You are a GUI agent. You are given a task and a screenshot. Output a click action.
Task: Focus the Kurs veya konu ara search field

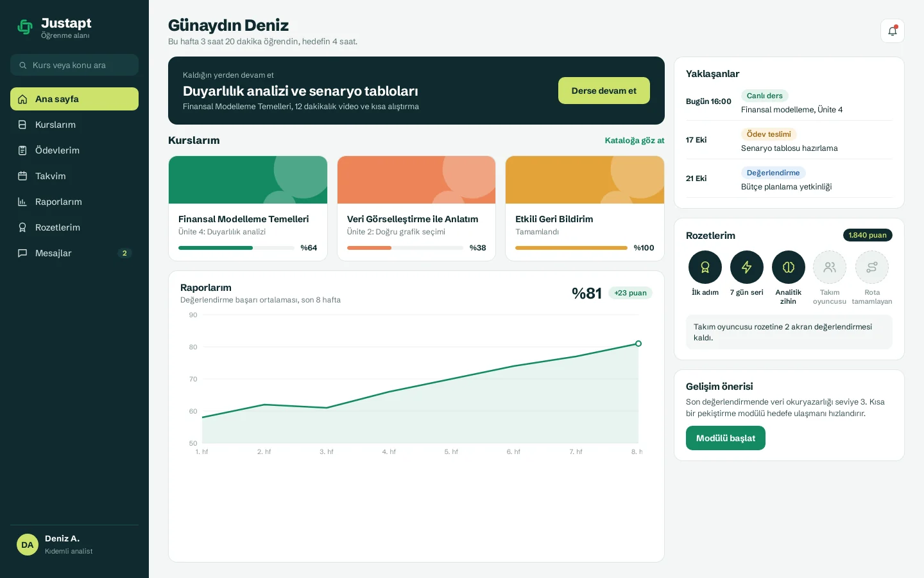point(74,65)
